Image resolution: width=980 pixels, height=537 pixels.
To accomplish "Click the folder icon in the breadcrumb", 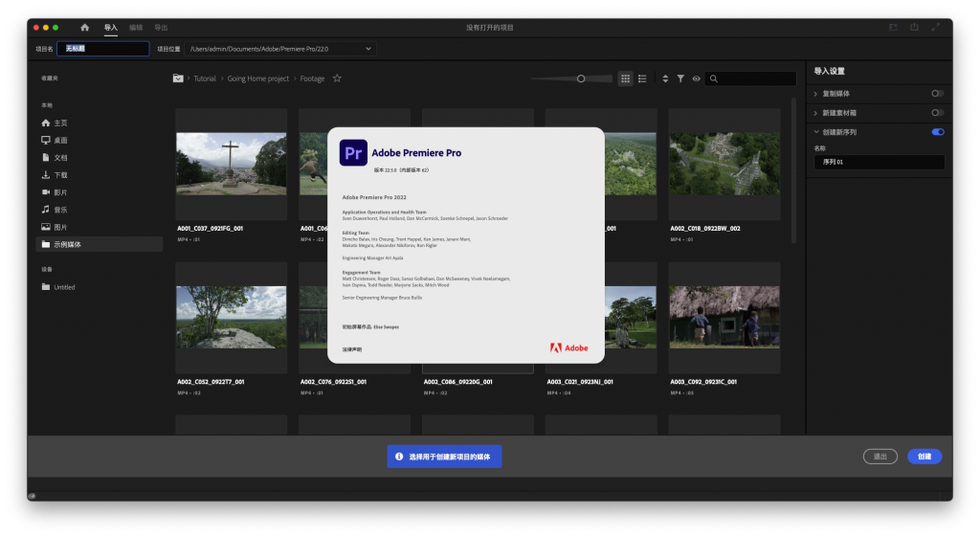I will click(x=178, y=78).
